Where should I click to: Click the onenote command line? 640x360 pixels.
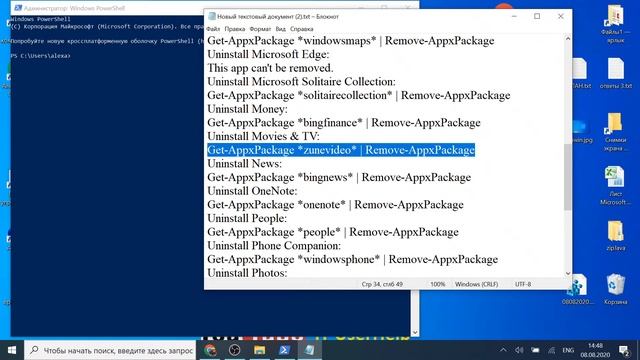[x=335, y=204]
